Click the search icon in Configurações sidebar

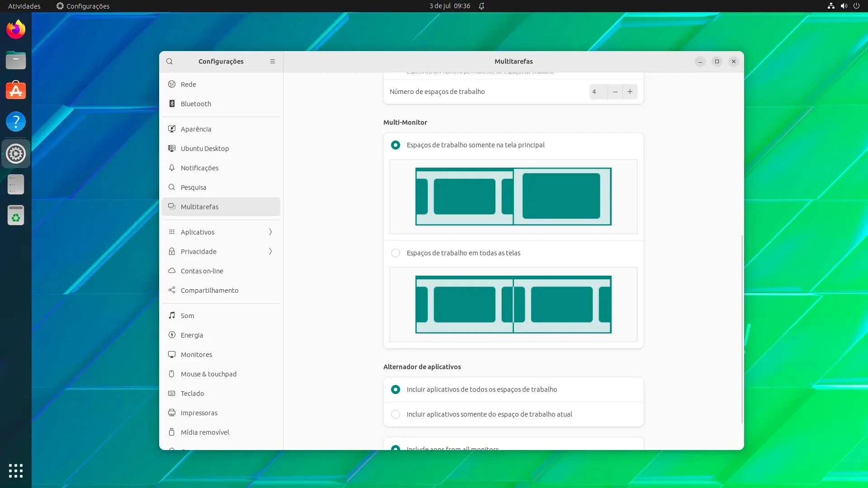(x=170, y=61)
